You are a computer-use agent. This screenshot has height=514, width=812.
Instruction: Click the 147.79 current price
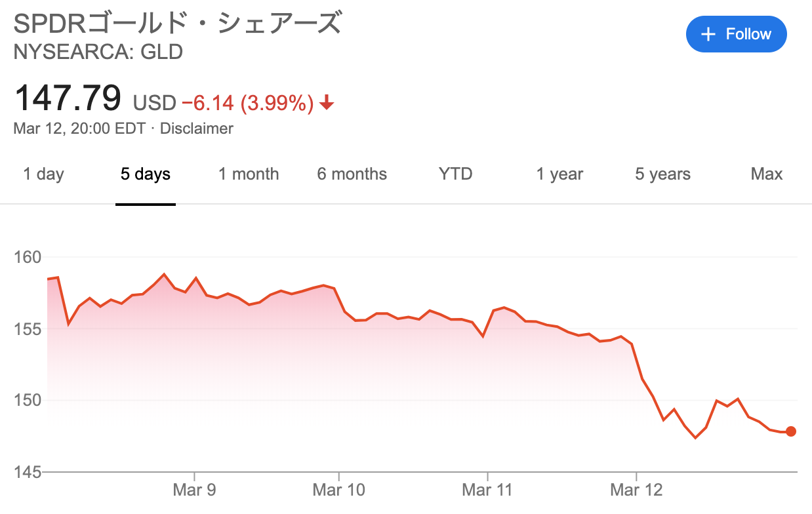coord(68,98)
